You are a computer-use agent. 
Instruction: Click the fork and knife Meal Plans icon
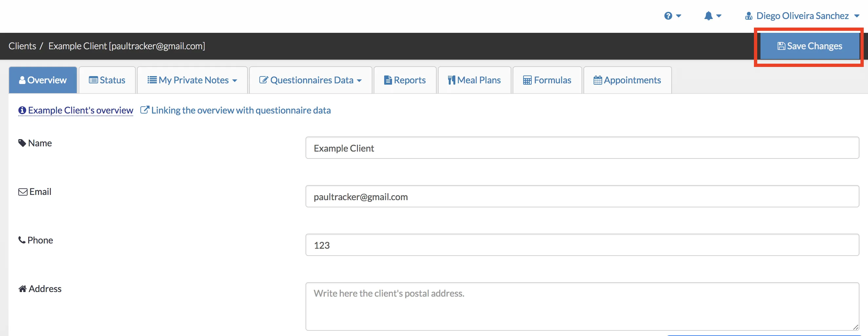(451, 80)
